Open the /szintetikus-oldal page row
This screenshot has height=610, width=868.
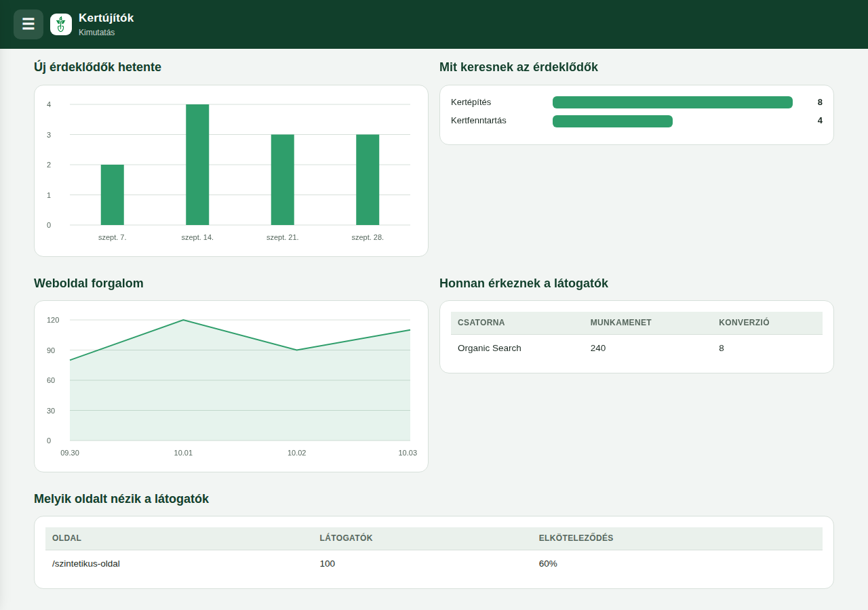(x=434, y=564)
